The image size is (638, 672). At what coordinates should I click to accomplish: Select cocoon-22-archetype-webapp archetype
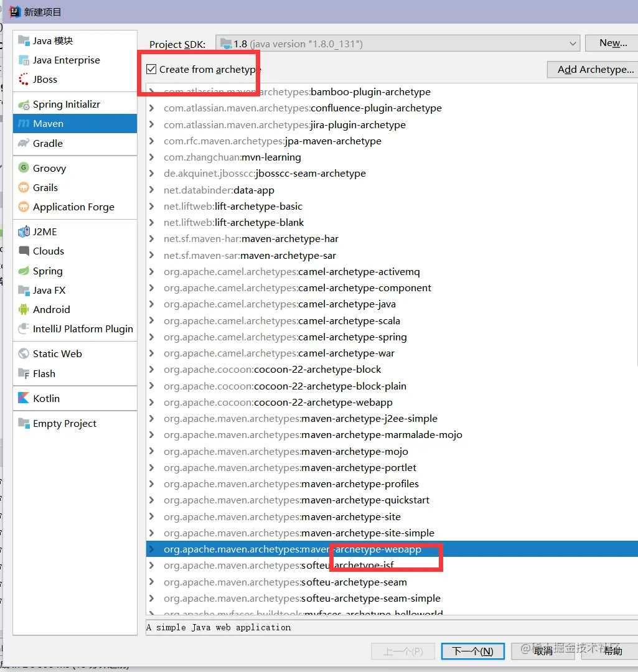coord(278,403)
